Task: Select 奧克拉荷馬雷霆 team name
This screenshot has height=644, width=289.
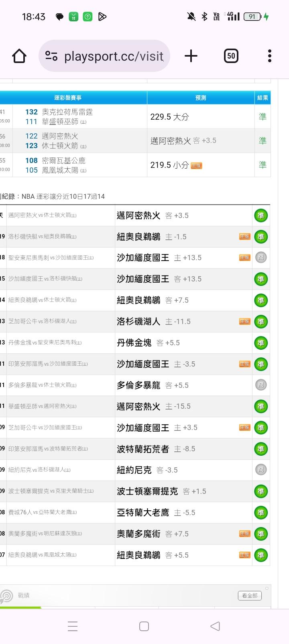Action: (67, 112)
